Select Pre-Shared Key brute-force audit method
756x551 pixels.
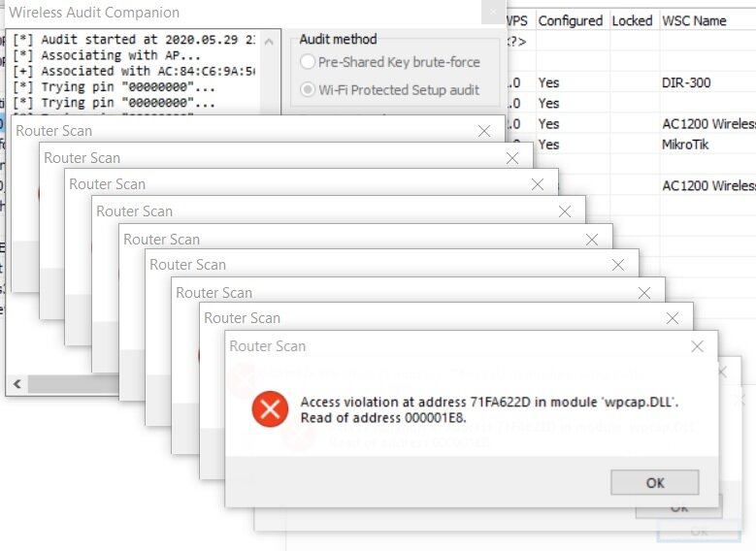click(308, 62)
